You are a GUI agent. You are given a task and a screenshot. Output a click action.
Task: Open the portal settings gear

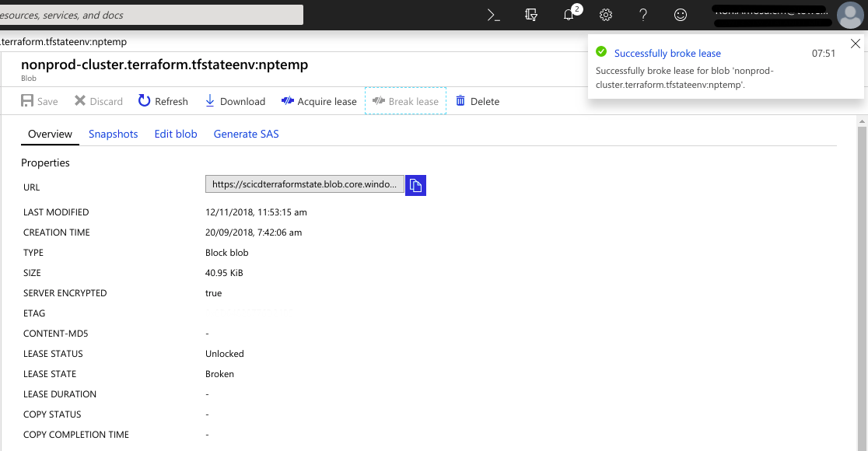[607, 15]
